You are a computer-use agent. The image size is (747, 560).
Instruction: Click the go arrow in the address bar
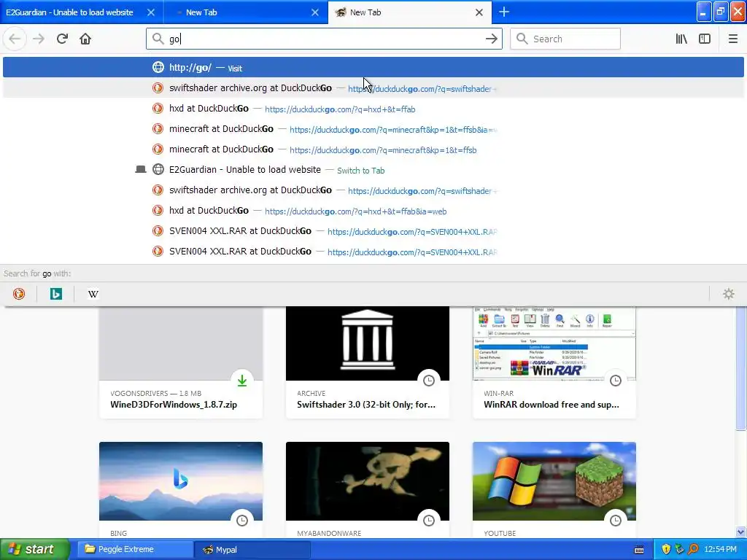click(491, 39)
